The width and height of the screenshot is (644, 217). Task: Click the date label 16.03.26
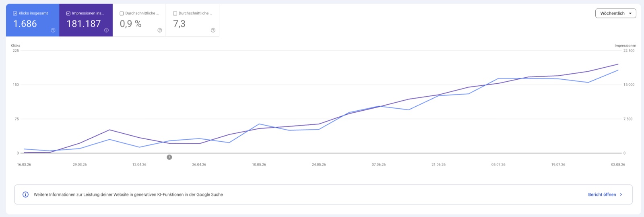pyautogui.click(x=24, y=165)
